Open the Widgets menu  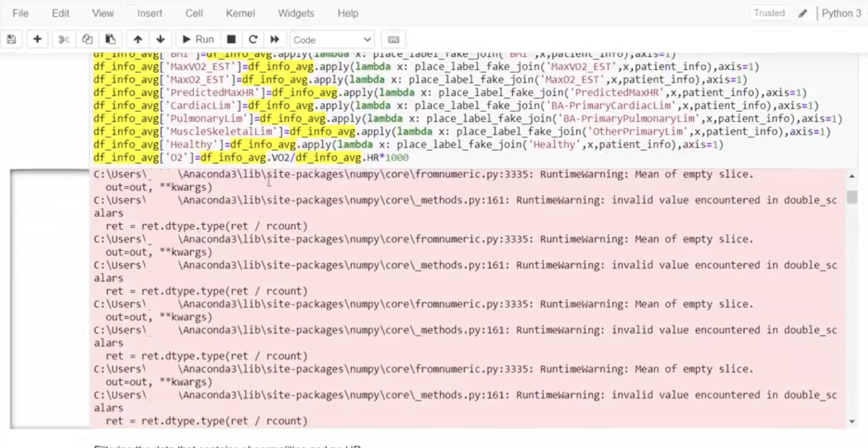point(296,13)
